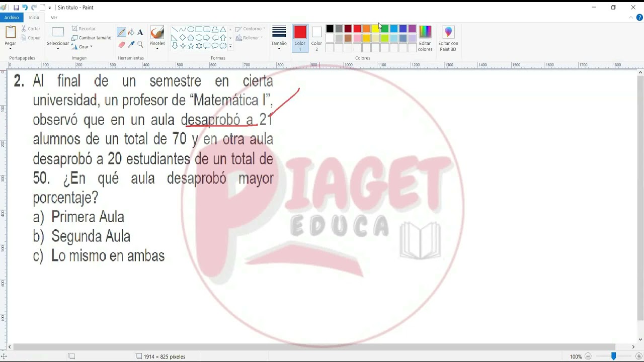This screenshot has height=362, width=644.
Task: Expand the Seleccionar dropdown arrow
Action: [x=58, y=49]
